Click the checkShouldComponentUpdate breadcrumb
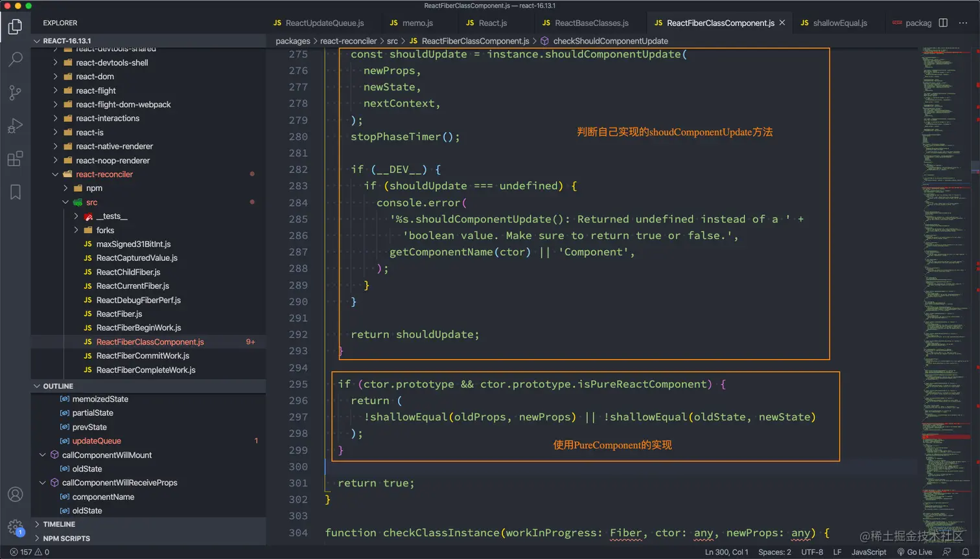This screenshot has height=559, width=980. 611,41
